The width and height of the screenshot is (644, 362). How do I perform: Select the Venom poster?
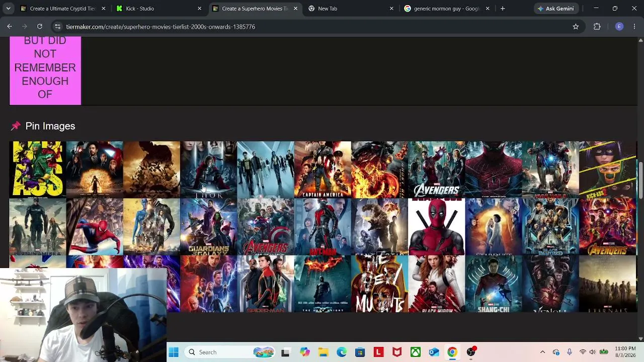pyautogui.click(x=550, y=284)
